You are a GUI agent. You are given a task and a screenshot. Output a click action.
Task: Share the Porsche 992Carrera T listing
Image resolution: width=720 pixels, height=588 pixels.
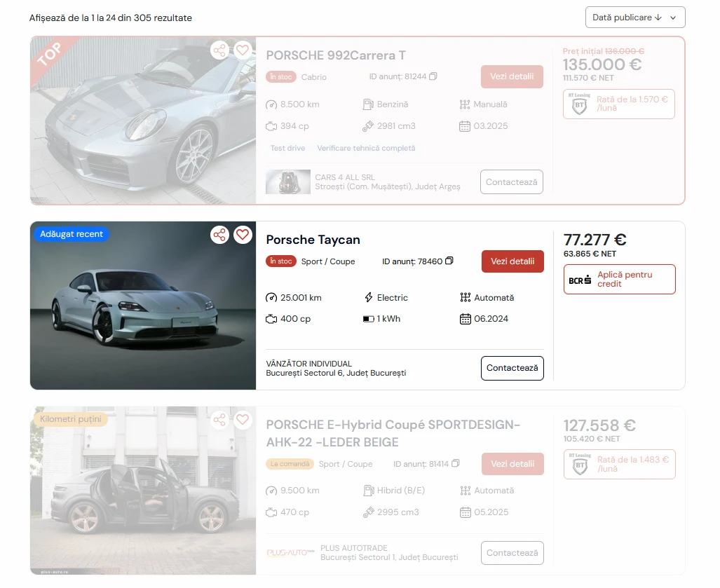pyautogui.click(x=219, y=50)
